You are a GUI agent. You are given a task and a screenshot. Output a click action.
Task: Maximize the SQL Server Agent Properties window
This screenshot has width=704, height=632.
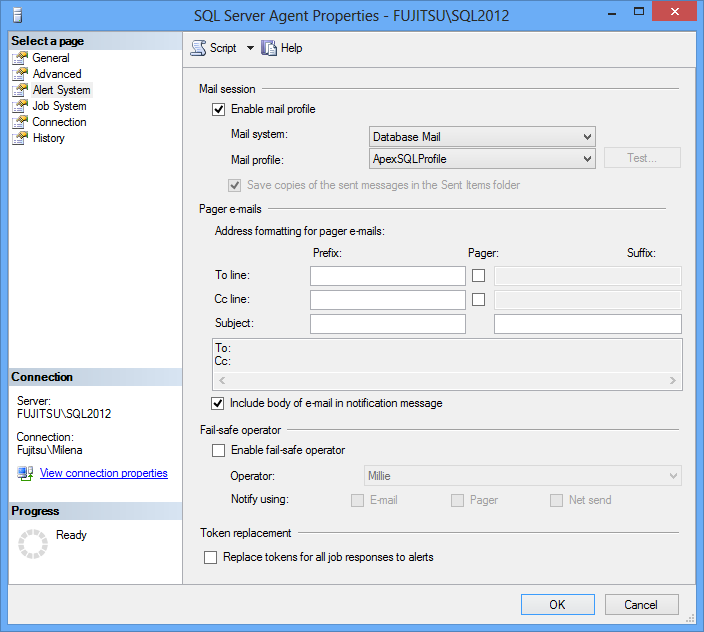(638, 12)
